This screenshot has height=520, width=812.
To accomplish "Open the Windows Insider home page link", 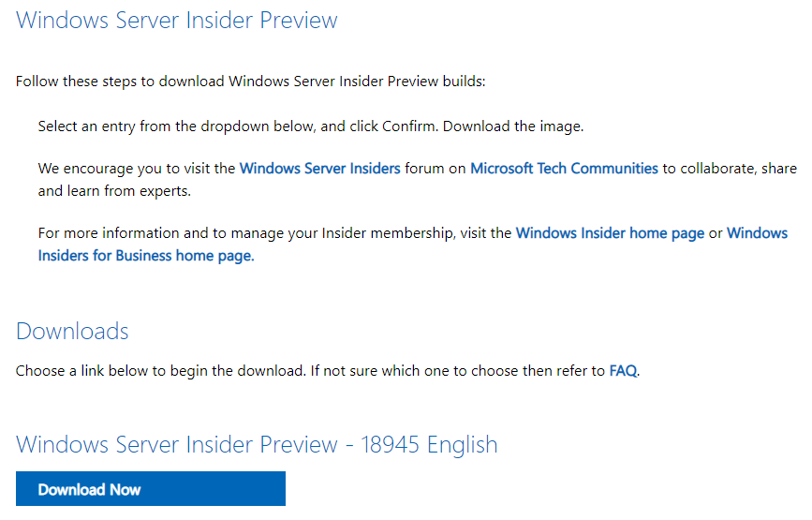I will 610,233.
